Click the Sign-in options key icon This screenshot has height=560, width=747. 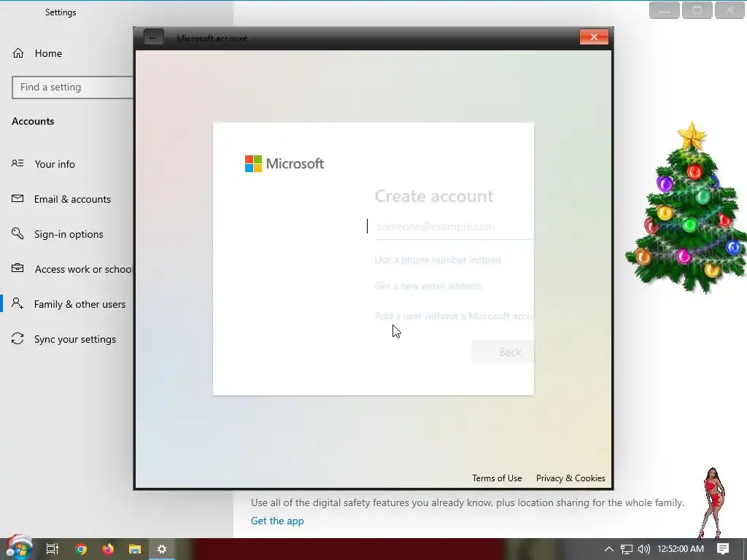tap(18, 233)
